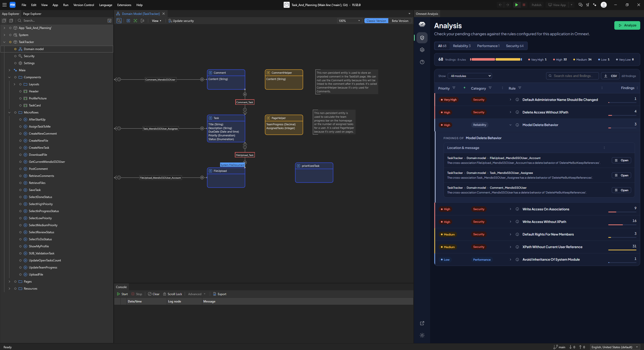
Task: Expand the Pages folder in App Explorer
Action: coord(9,282)
